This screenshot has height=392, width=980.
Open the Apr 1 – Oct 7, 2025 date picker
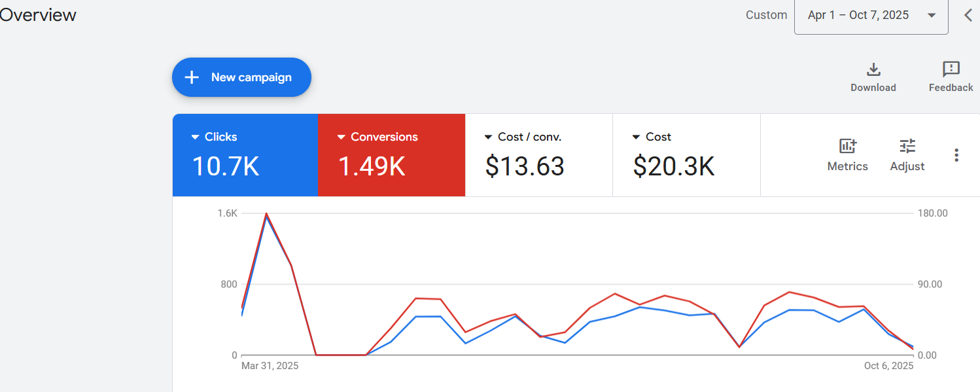click(x=871, y=15)
